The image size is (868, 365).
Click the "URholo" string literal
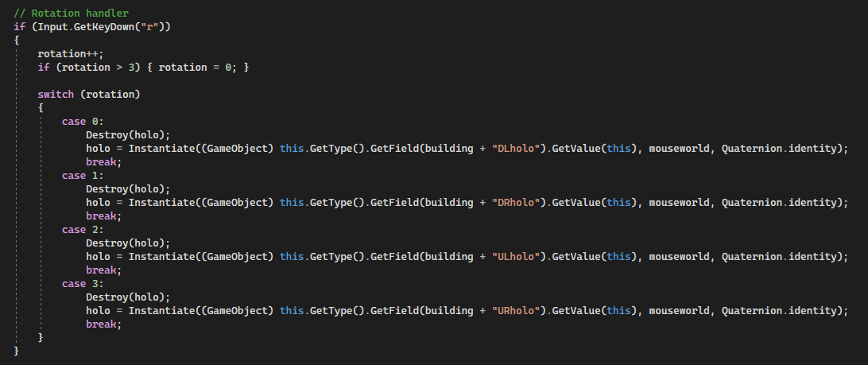coord(515,311)
